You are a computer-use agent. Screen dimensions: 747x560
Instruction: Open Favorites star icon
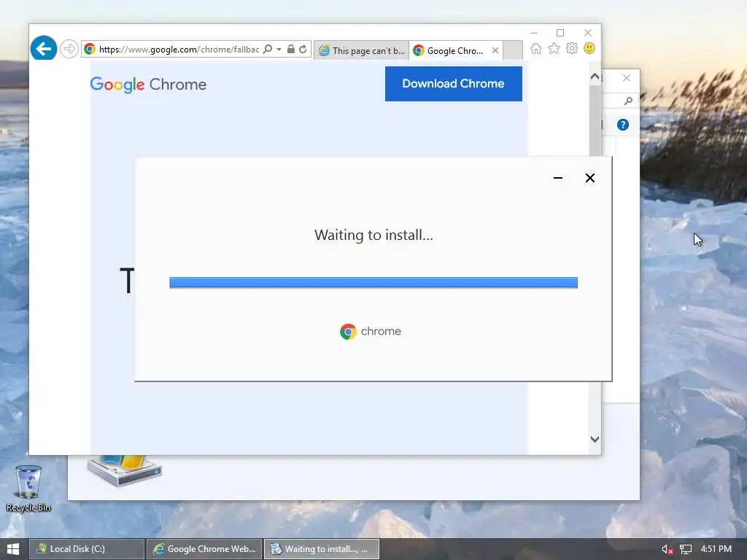(554, 49)
